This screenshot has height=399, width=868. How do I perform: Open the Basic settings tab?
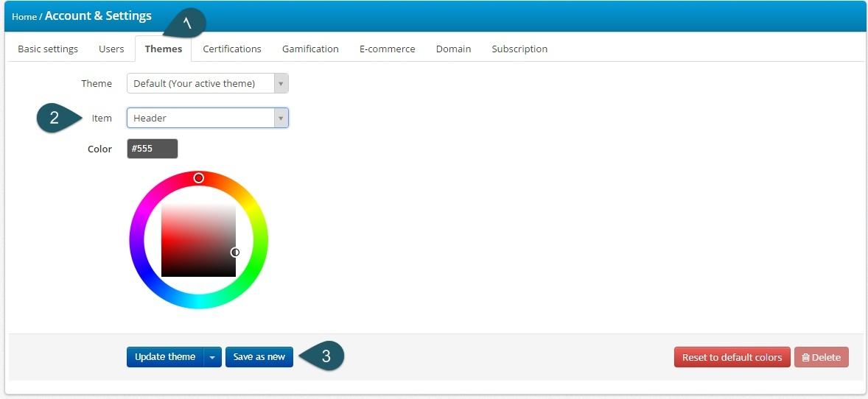48,49
